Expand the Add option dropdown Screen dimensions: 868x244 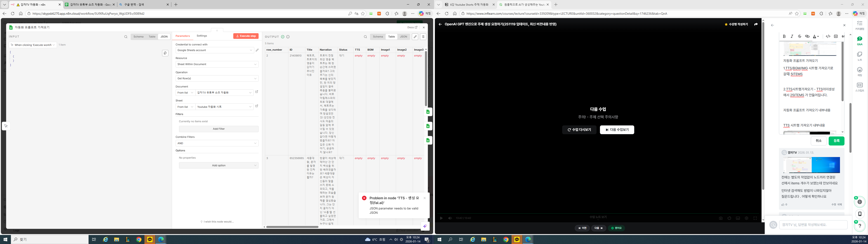219,165
